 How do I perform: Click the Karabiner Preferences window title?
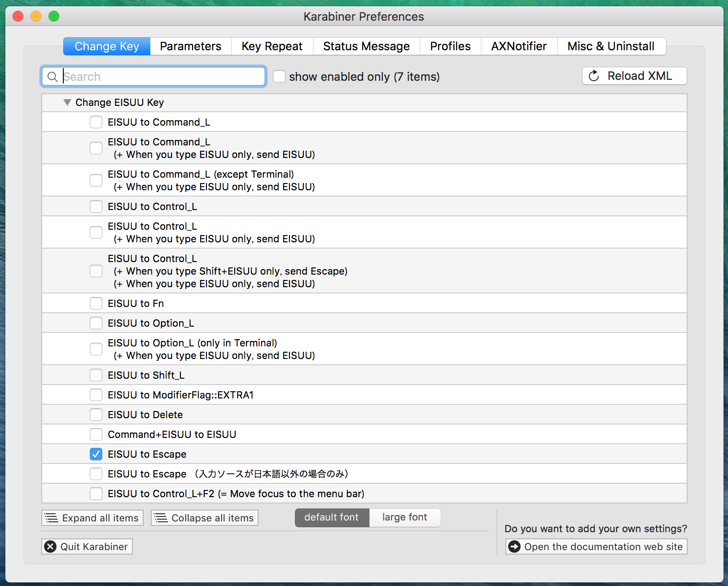pyautogui.click(x=364, y=17)
